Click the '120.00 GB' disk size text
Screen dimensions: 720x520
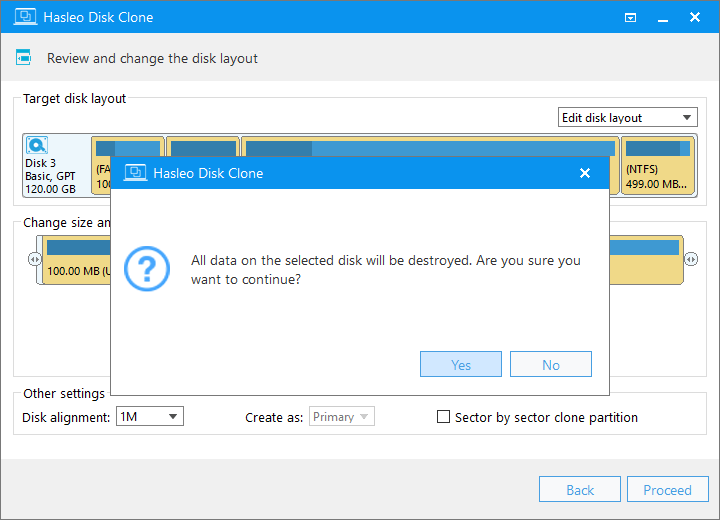tap(51, 189)
